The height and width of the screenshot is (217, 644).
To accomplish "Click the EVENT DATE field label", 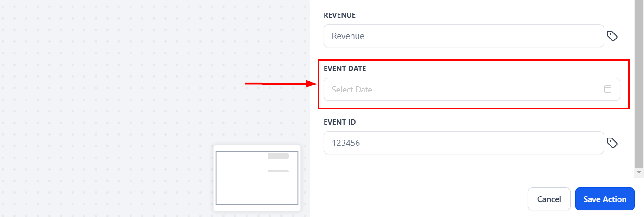I will tap(345, 69).
